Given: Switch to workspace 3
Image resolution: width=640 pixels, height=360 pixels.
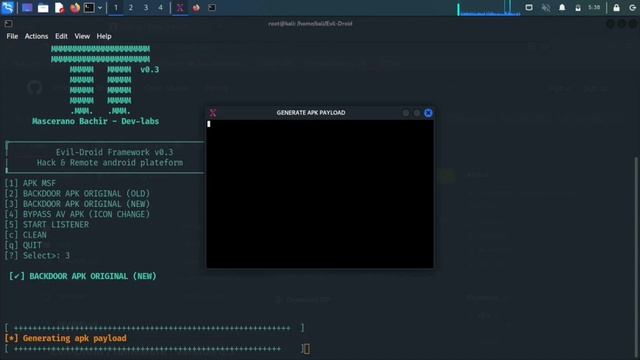Looking at the screenshot, I should (x=146, y=8).
